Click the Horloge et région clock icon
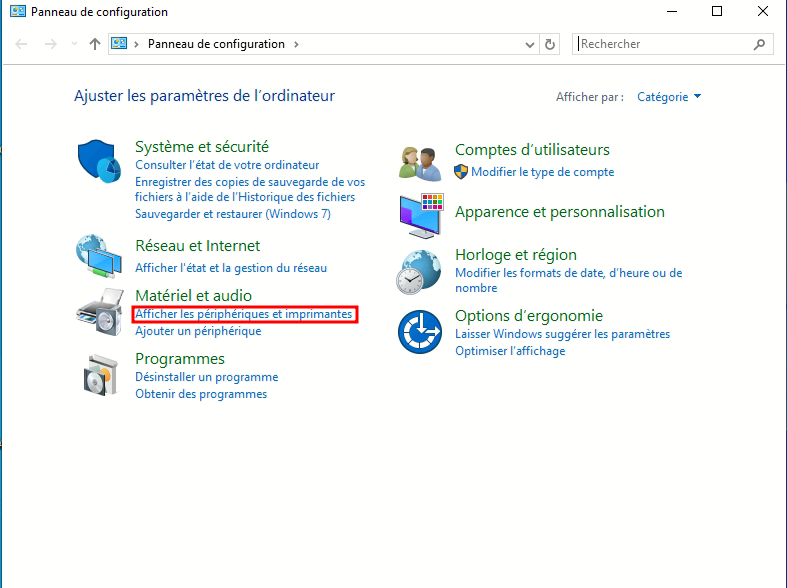787x588 pixels. (x=419, y=272)
